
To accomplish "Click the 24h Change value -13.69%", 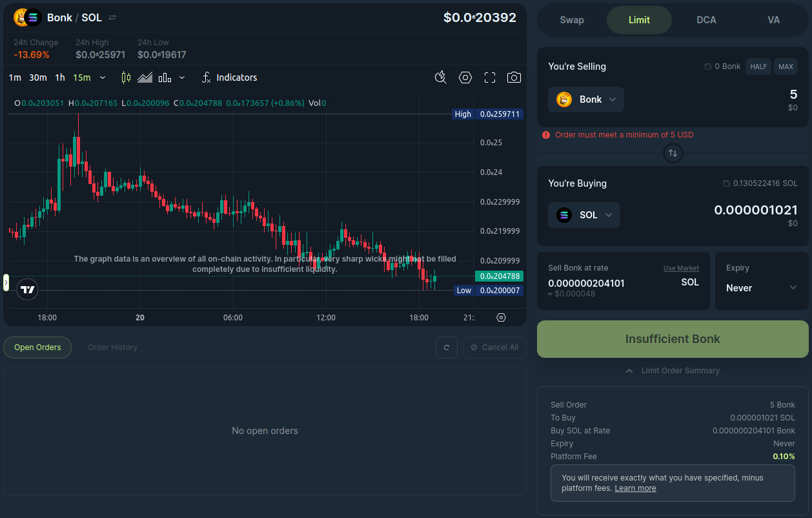I will (x=32, y=55).
